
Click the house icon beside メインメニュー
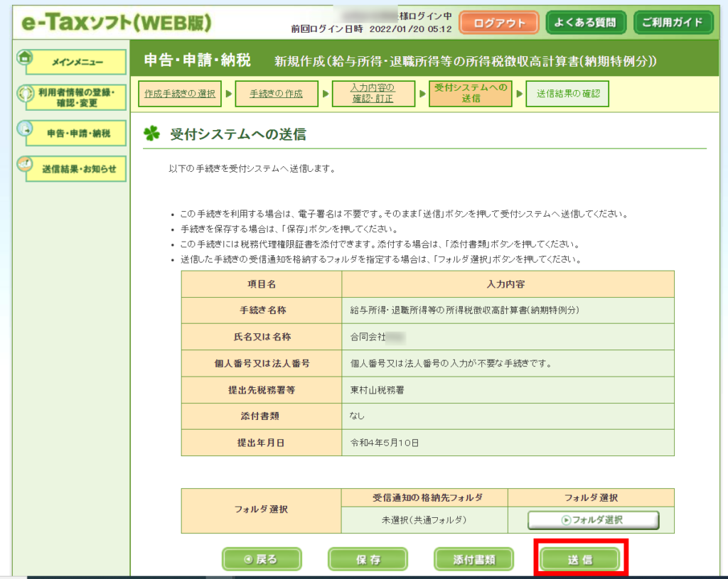(x=25, y=58)
